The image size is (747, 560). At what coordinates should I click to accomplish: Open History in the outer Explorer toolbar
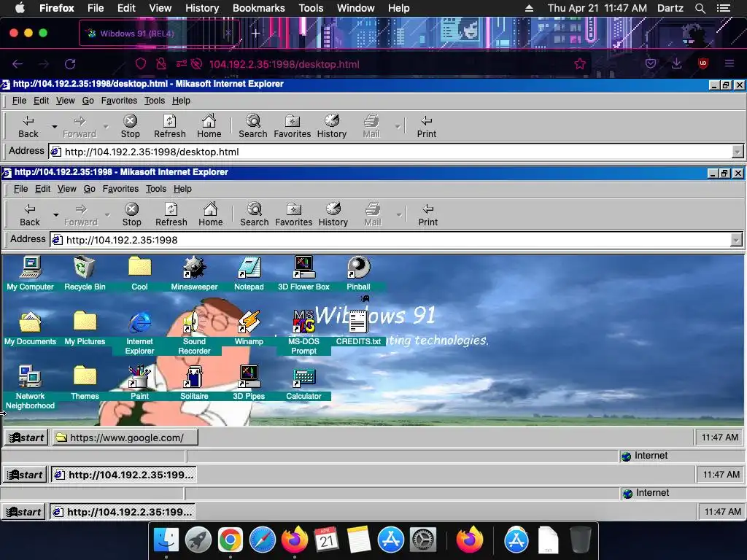tap(332, 126)
